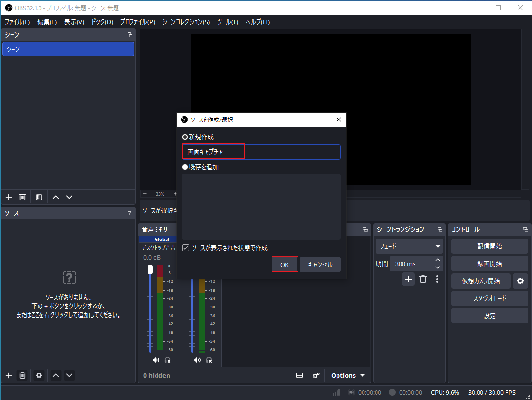This screenshot has width=532, height=400.
Task: Delete the selected scene using trash icon
Action: point(22,197)
